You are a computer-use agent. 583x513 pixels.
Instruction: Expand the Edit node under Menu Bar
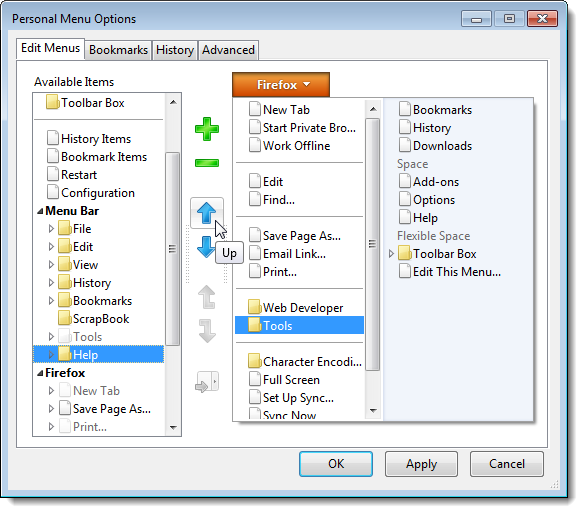click(51, 246)
